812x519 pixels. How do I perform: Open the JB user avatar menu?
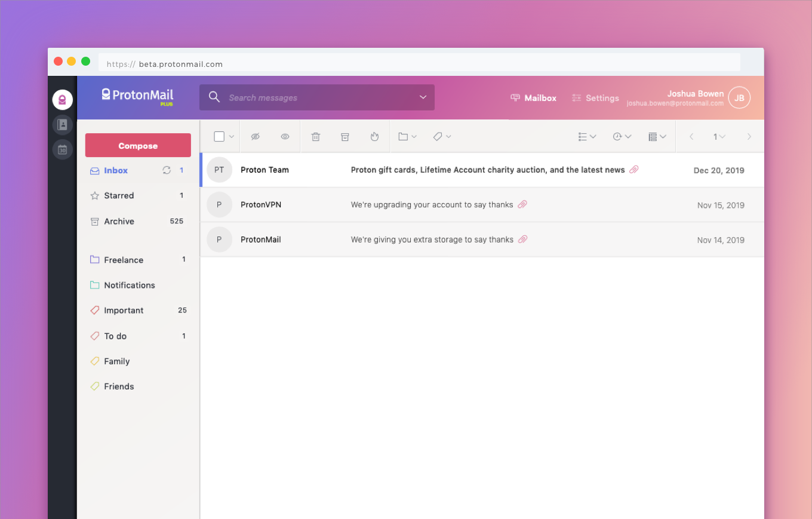pyautogui.click(x=739, y=98)
